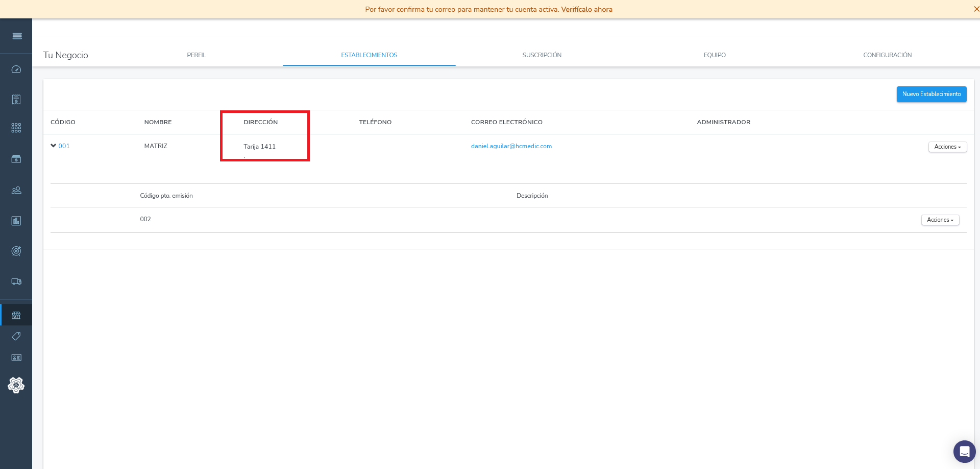Open the ID card icon in sidebar

[16, 358]
